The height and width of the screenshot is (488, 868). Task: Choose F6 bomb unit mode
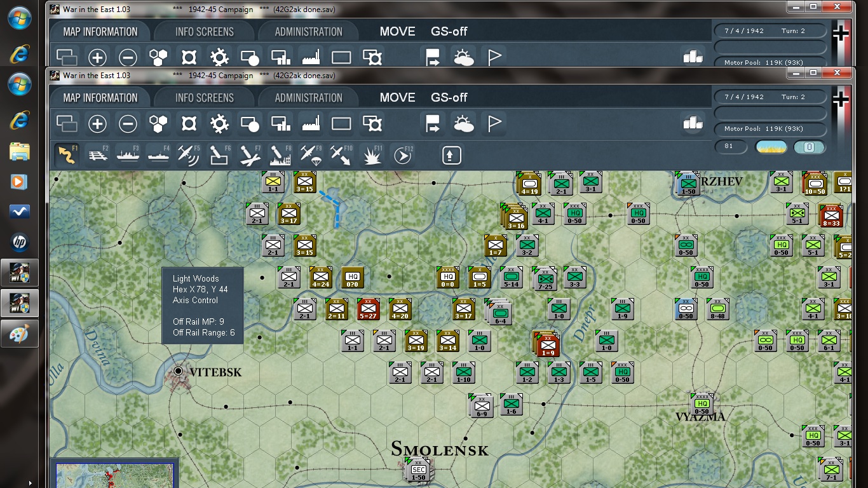pyautogui.click(x=219, y=155)
